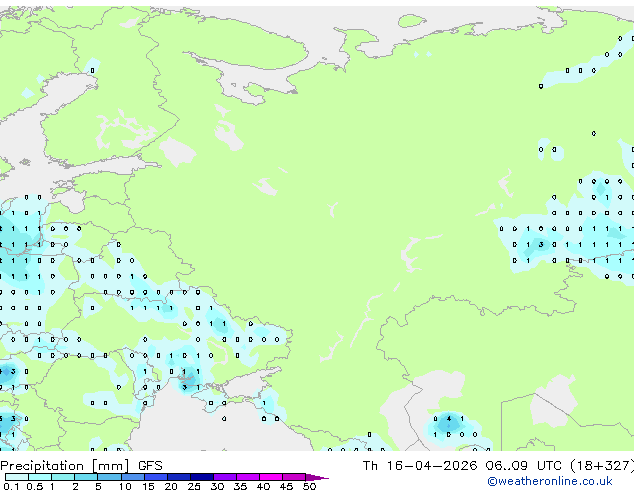
Task: Pick the legend color between 15 and 20
Action: click(x=156, y=477)
